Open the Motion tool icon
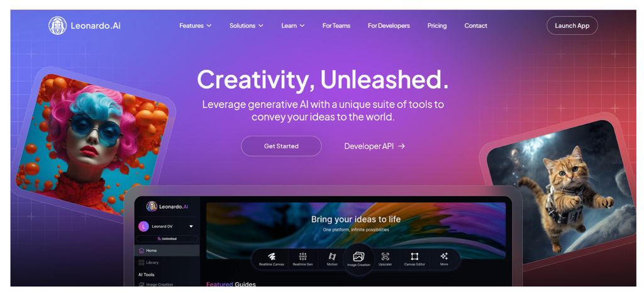 point(332,257)
